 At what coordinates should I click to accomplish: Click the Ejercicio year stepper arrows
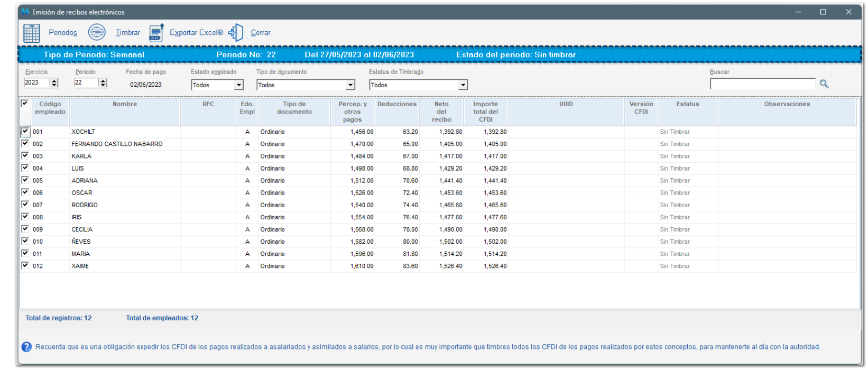54,83
